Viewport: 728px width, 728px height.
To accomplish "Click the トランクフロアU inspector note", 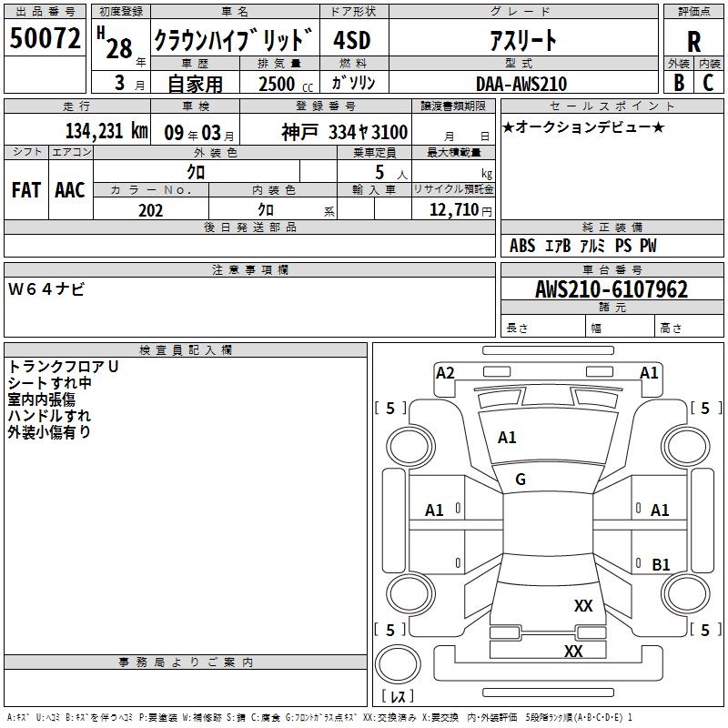I will click(x=64, y=367).
